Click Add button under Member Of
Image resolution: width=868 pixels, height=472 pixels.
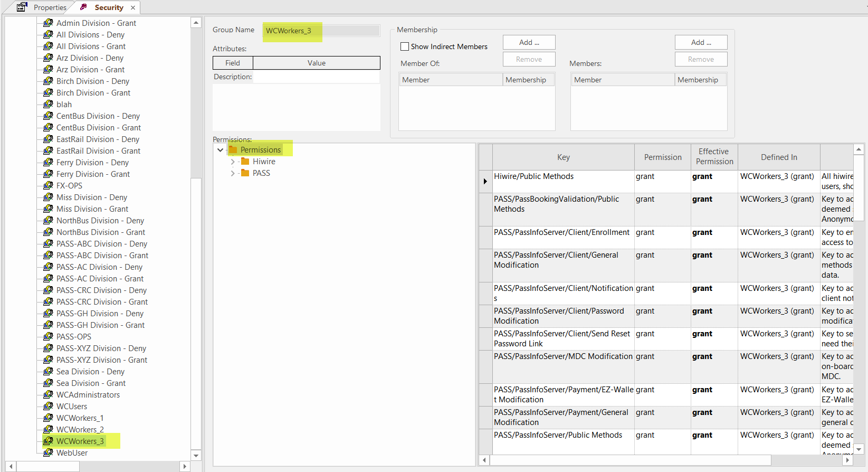point(529,42)
